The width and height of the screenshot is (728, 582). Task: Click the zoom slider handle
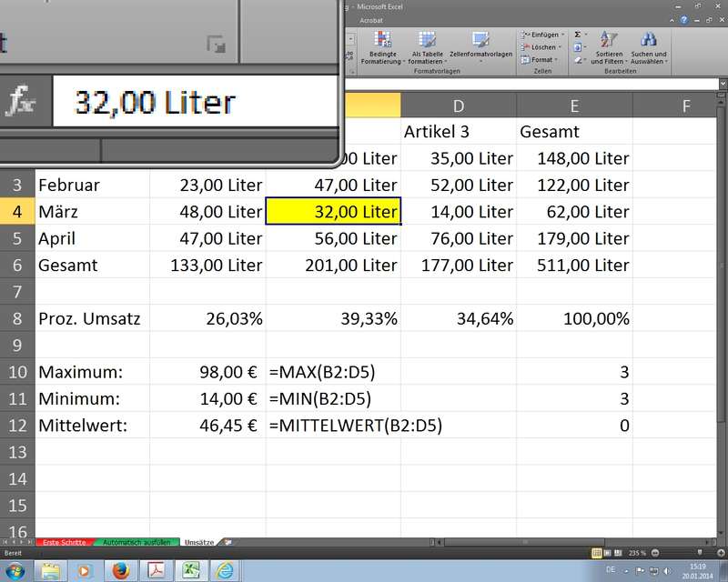699,553
